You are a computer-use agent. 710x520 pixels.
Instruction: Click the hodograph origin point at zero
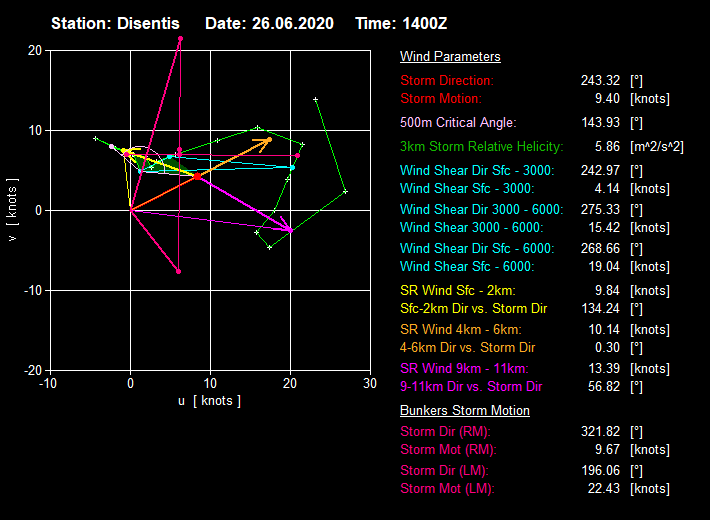pyautogui.click(x=130, y=210)
